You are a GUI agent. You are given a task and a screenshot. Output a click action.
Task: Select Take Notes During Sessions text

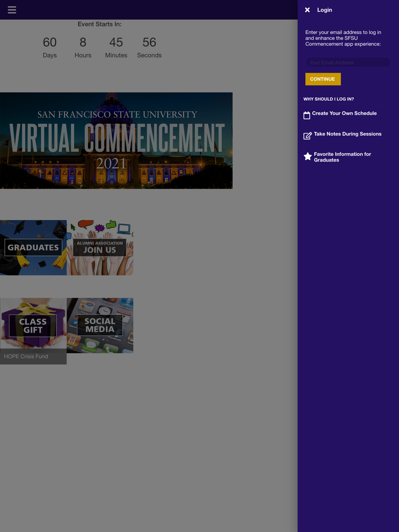pyautogui.click(x=348, y=134)
